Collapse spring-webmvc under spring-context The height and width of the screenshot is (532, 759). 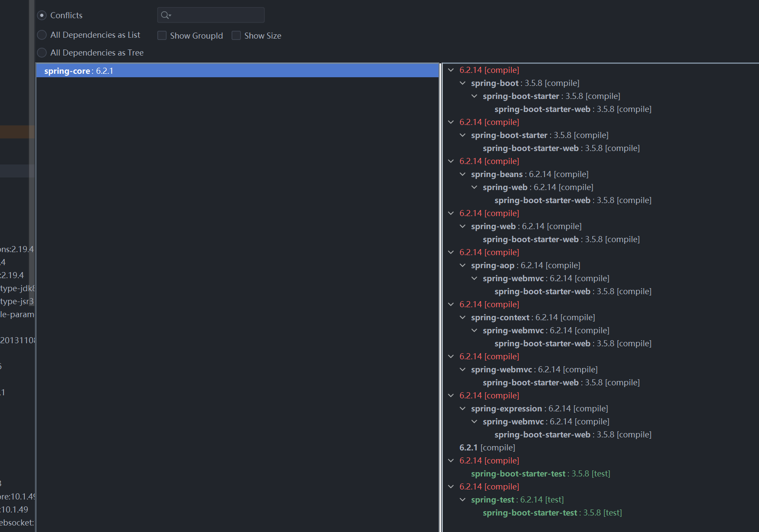[x=474, y=330]
